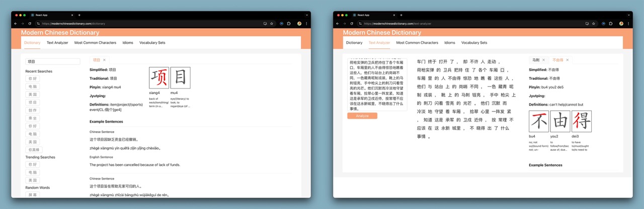This screenshot has height=209, width=644.
Task: Close the 项目 result tab in Dictionary window
Action: pos(104,60)
